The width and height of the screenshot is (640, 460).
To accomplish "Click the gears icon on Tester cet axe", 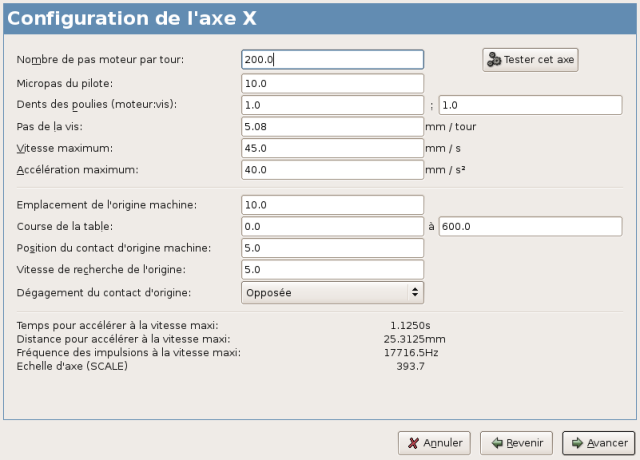I will click(x=494, y=60).
